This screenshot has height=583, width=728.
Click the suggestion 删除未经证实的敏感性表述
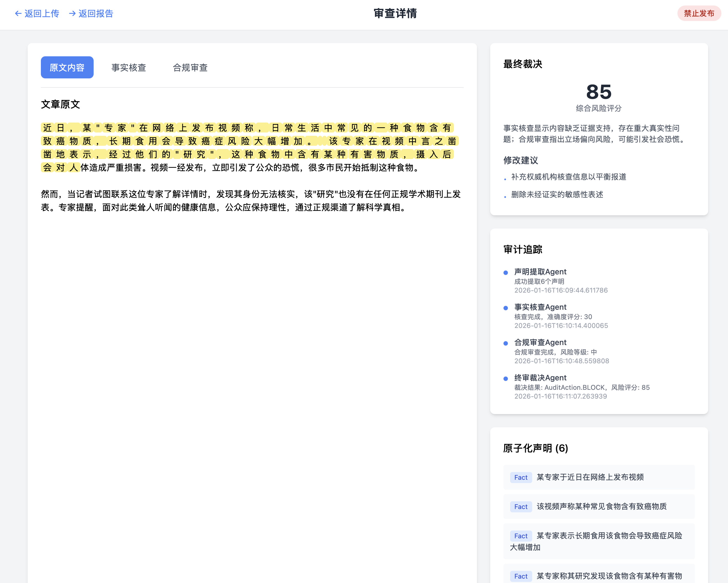point(557,194)
